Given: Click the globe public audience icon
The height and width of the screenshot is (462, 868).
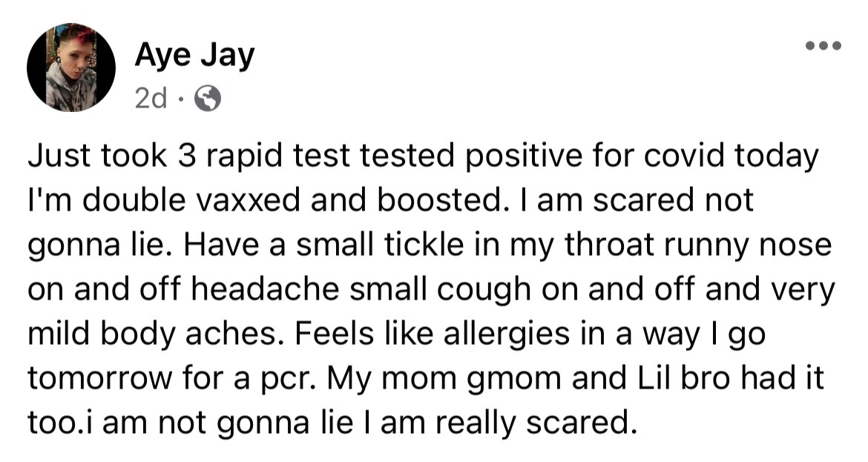Looking at the screenshot, I should (x=208, y=99).
